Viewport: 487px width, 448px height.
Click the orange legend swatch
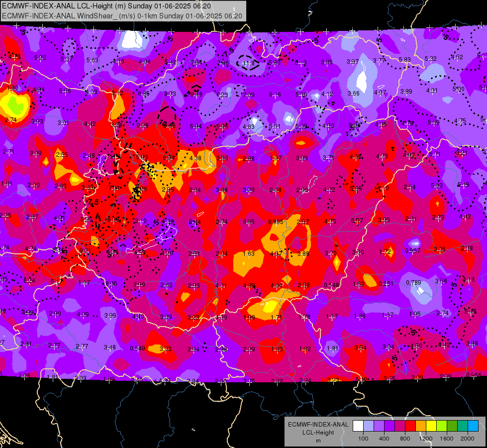[x=421, y=426]
